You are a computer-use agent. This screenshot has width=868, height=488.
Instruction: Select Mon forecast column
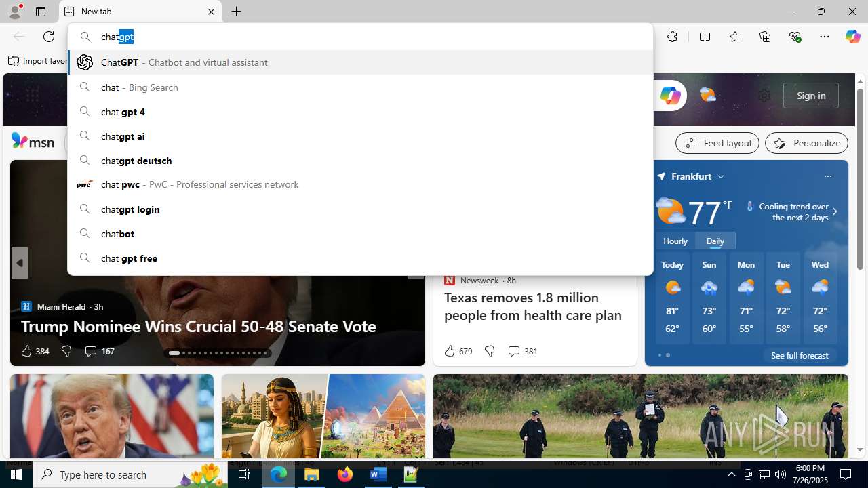point(746,298)
